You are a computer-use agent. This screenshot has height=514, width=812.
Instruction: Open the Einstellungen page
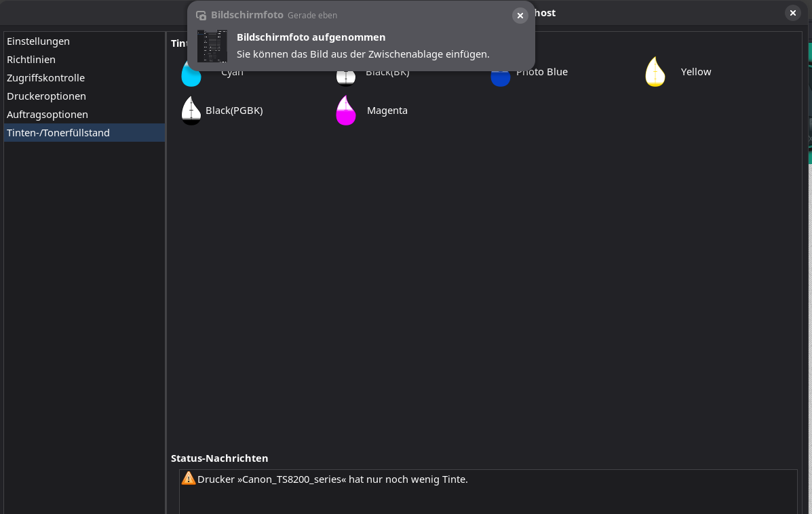38,41
